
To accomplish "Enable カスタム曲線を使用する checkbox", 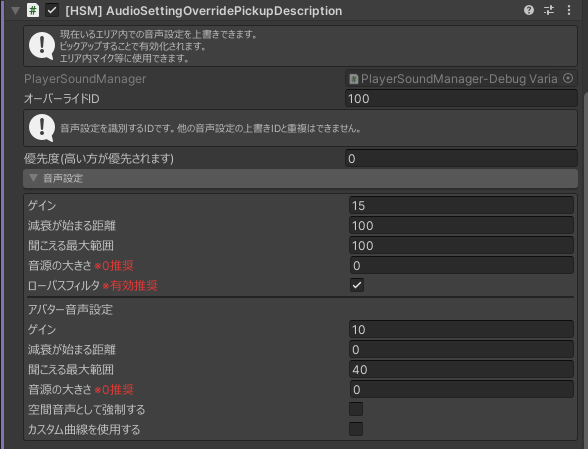I will point(356,429).
